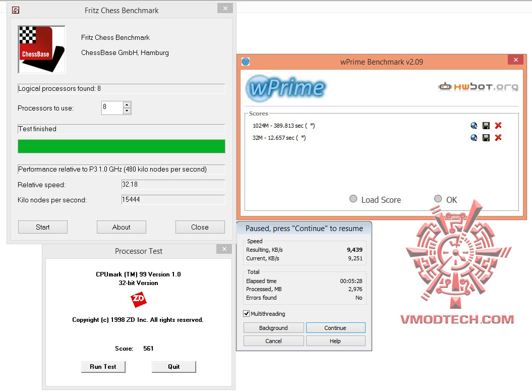Screen dimensions: 532x392
Task: Select the OK radio button in wPrime
Action: pos(438,199)
